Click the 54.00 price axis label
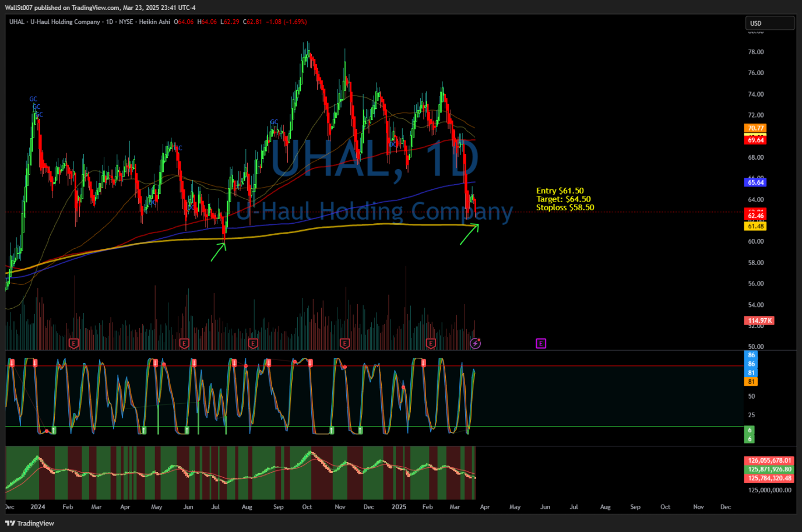802x532 pixels. pyautogui.click(x=756, y=305)
